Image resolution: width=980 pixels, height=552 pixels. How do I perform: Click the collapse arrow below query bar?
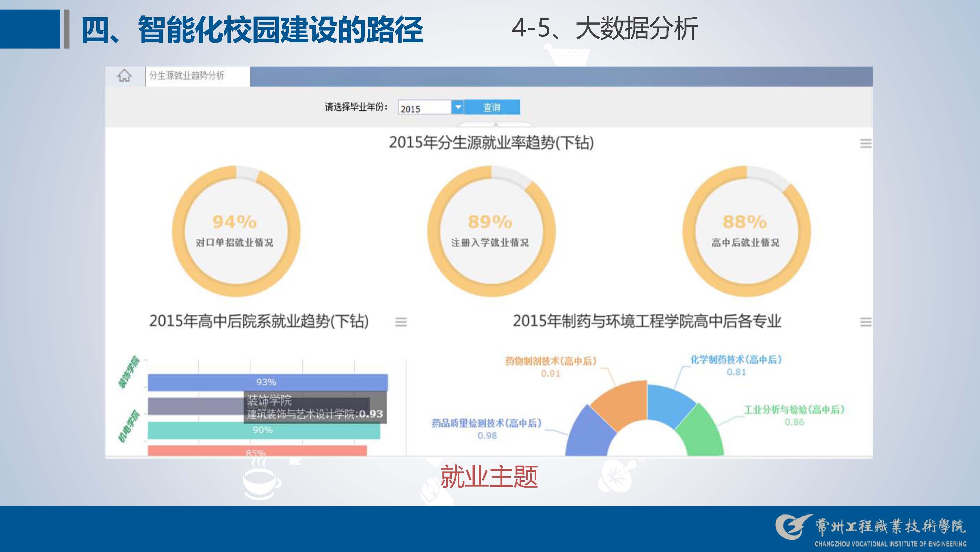click(x=495, y=124)
